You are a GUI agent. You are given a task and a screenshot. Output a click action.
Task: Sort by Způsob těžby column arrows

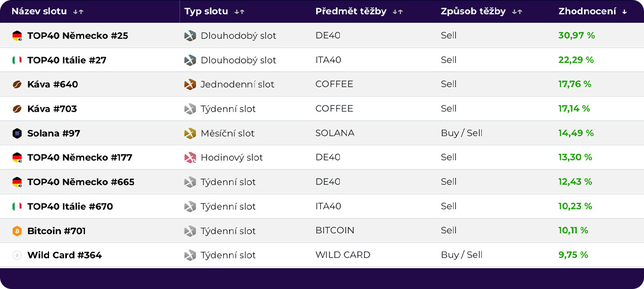(x=517, y=12)
